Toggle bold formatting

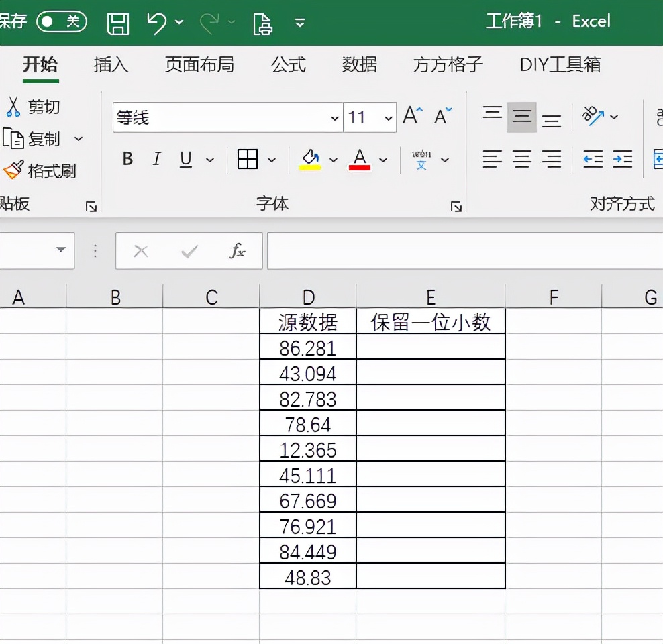pos(127,159)
